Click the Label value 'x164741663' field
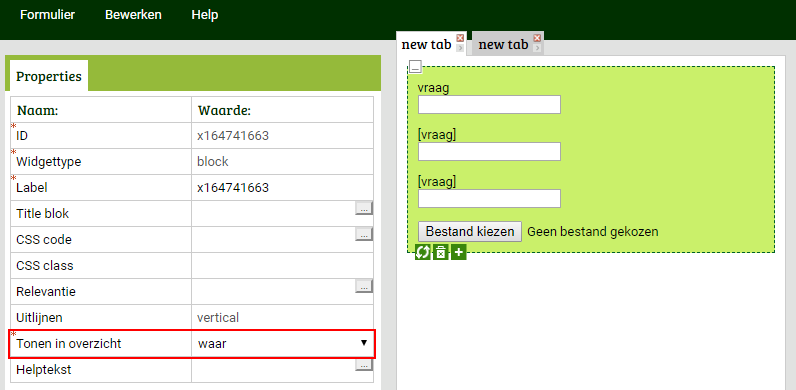Image resolution: width=796 pixels, height=390 pixels. [283, 188]
